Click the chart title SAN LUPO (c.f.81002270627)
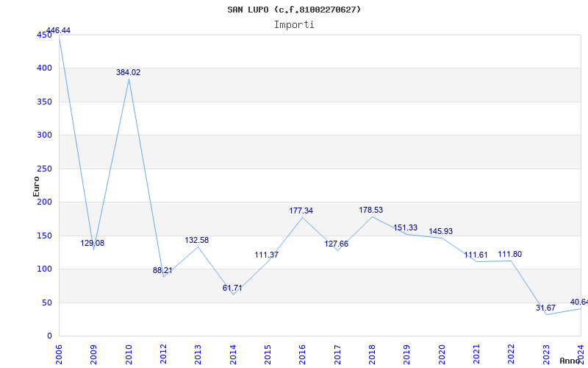 coord(294,10)
